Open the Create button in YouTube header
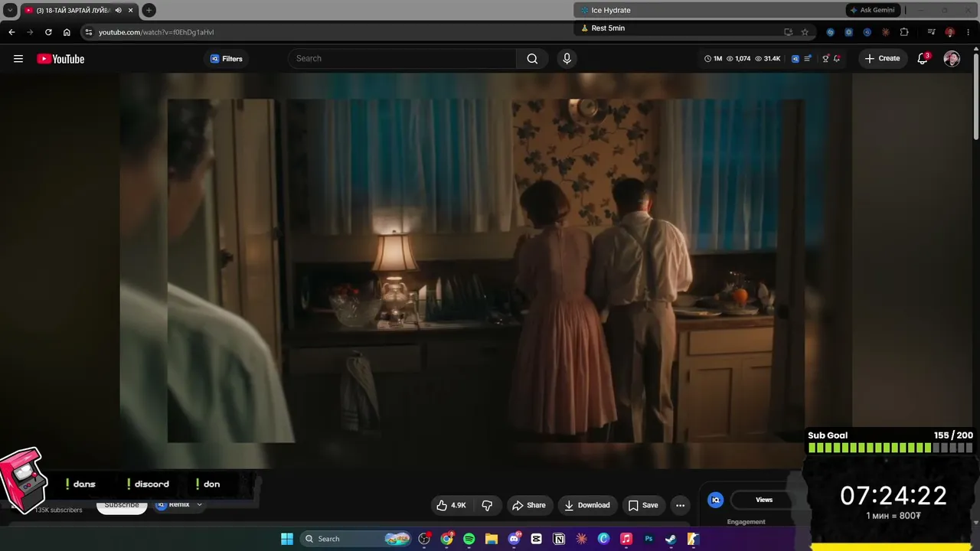 tap(882, 59)
